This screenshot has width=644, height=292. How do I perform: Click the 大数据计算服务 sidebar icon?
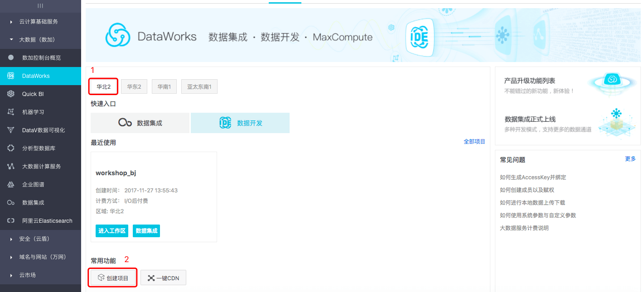coord(11,166)
